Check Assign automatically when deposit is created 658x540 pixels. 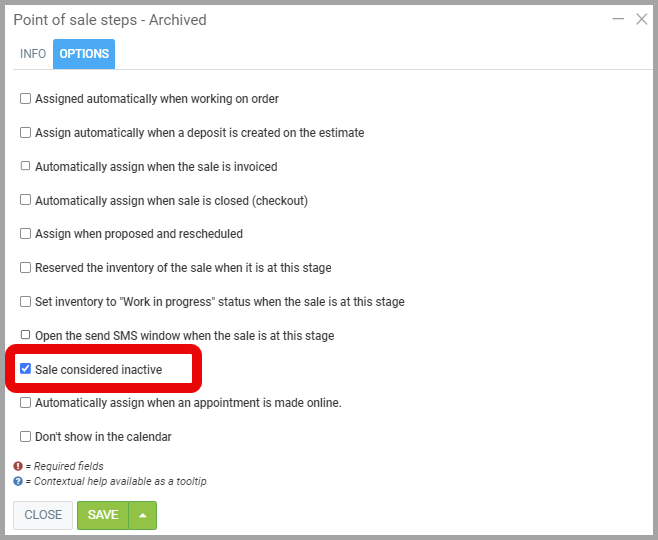(26, 132)
